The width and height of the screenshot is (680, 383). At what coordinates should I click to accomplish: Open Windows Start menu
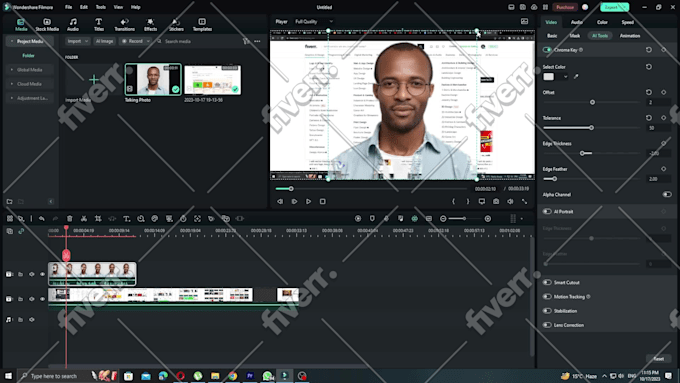pos(8,376)
